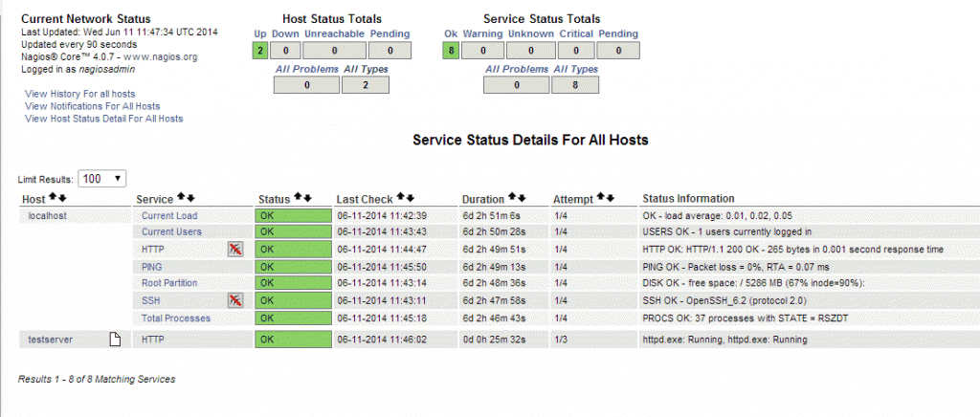Screen dimensions: 980x417
Task: Open View Host Status Detail For All Hosts
Action: coord(103,118)
